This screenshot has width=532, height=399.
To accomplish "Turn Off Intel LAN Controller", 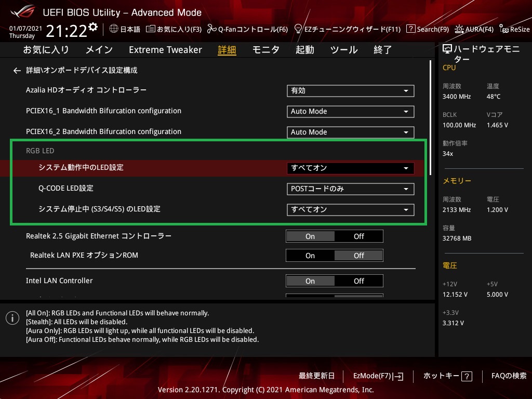I will 359,281.
